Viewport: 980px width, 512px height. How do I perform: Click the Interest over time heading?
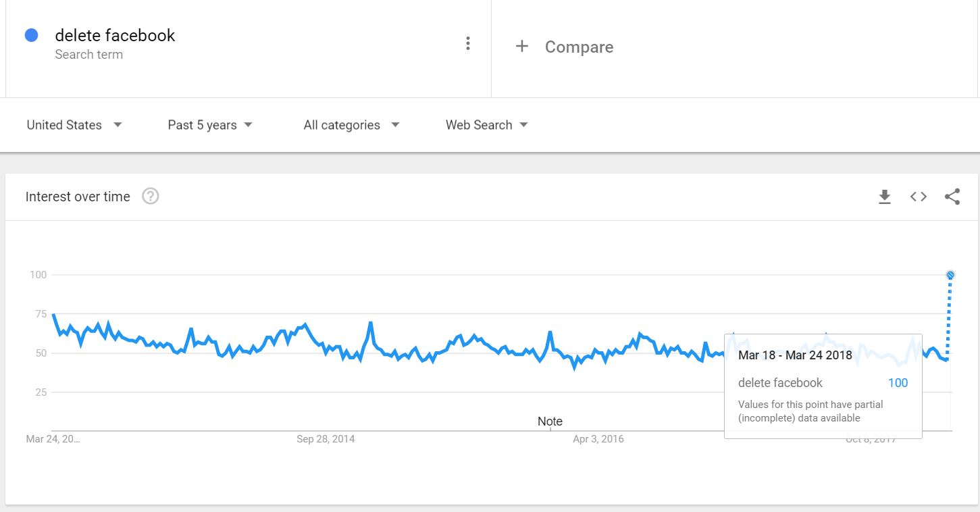tap(78, 197)
